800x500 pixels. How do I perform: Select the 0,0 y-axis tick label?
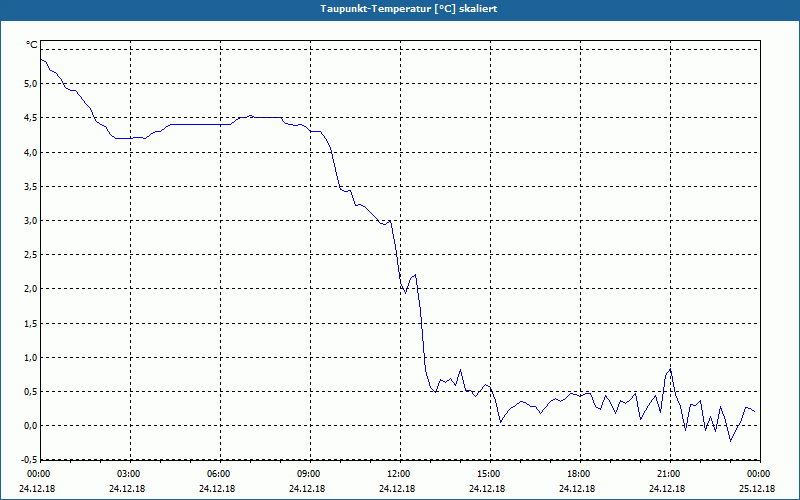click(x=31, y=426)
